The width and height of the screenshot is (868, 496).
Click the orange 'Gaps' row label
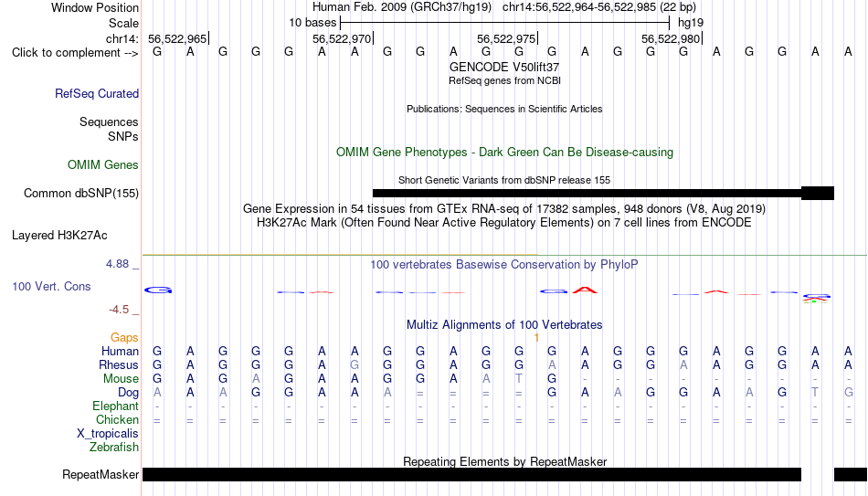tap(124, 338)
